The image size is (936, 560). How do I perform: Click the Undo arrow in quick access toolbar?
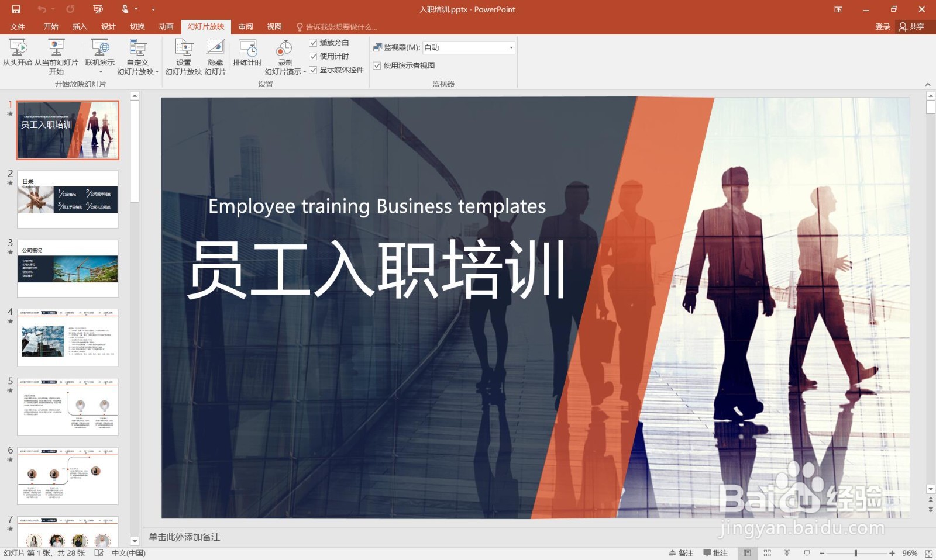point(42,9)
